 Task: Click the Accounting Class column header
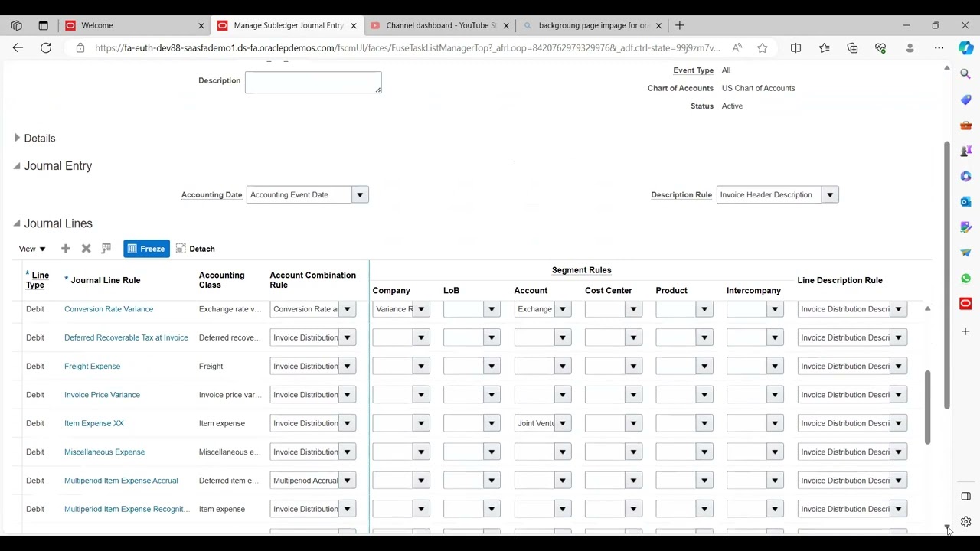click(x=222, y=280)
